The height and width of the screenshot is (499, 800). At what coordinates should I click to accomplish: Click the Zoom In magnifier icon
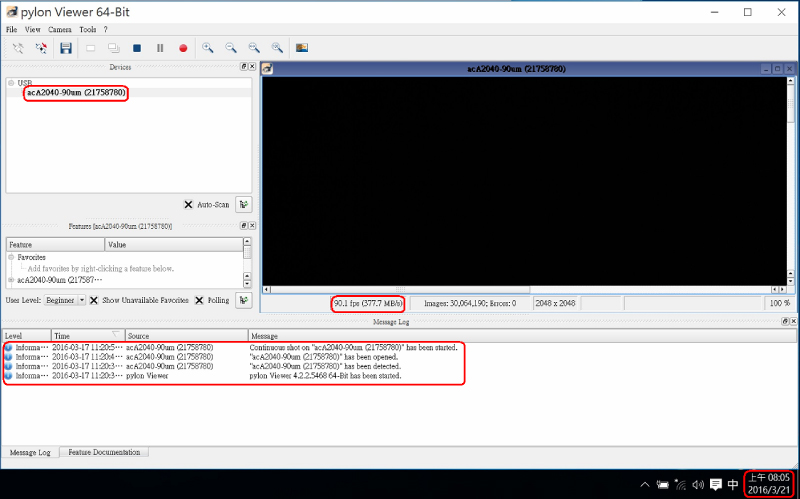[208, 48]
